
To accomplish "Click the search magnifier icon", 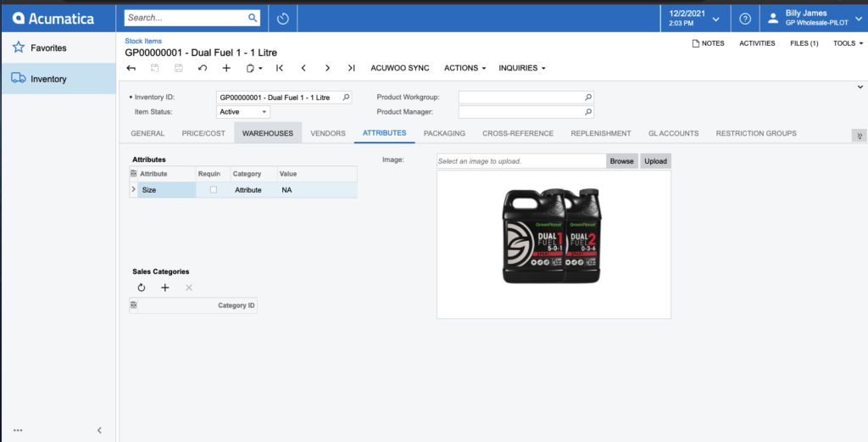I will point(253,18).
